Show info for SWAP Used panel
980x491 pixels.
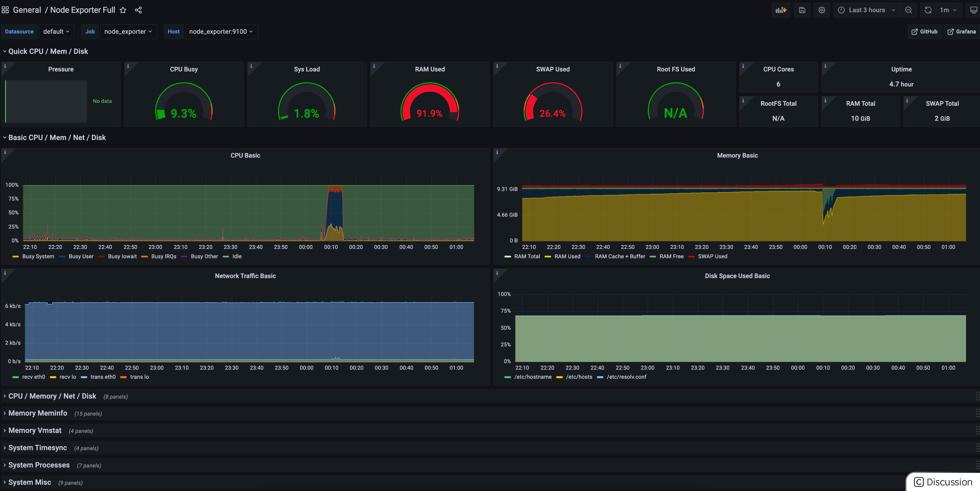(497, 66)
